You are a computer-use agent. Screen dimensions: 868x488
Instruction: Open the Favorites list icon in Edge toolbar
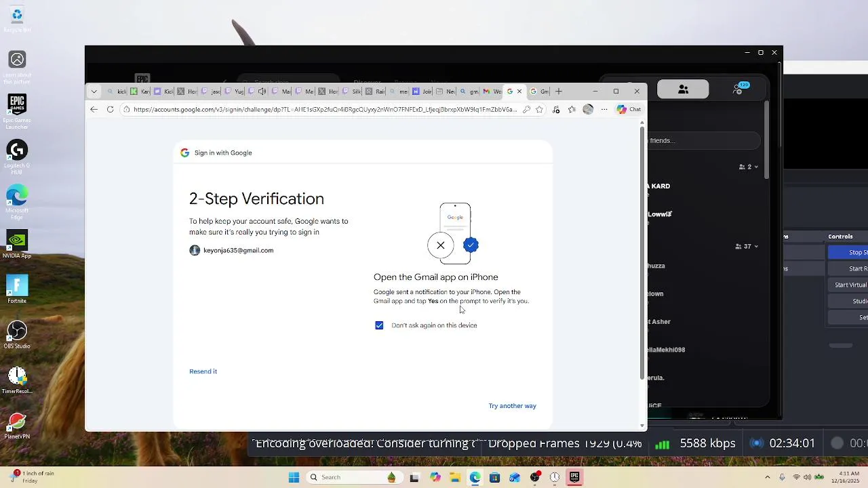point(572,109)
